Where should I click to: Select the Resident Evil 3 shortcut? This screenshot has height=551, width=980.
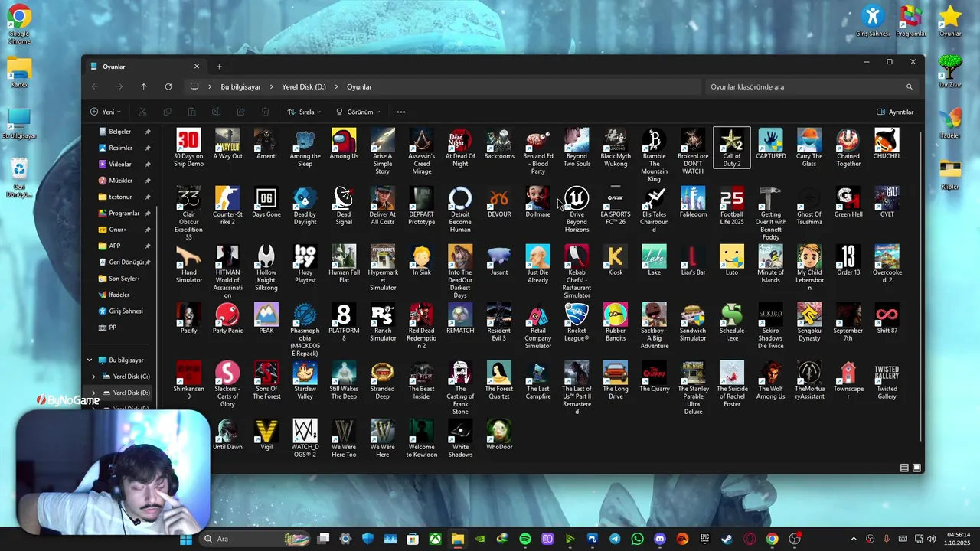[499, 323]
